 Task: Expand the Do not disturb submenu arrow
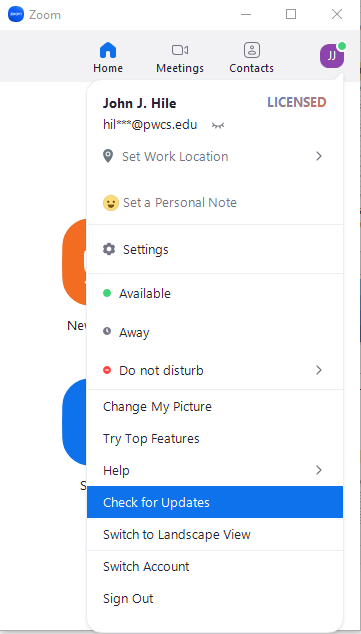coord(319,370)
